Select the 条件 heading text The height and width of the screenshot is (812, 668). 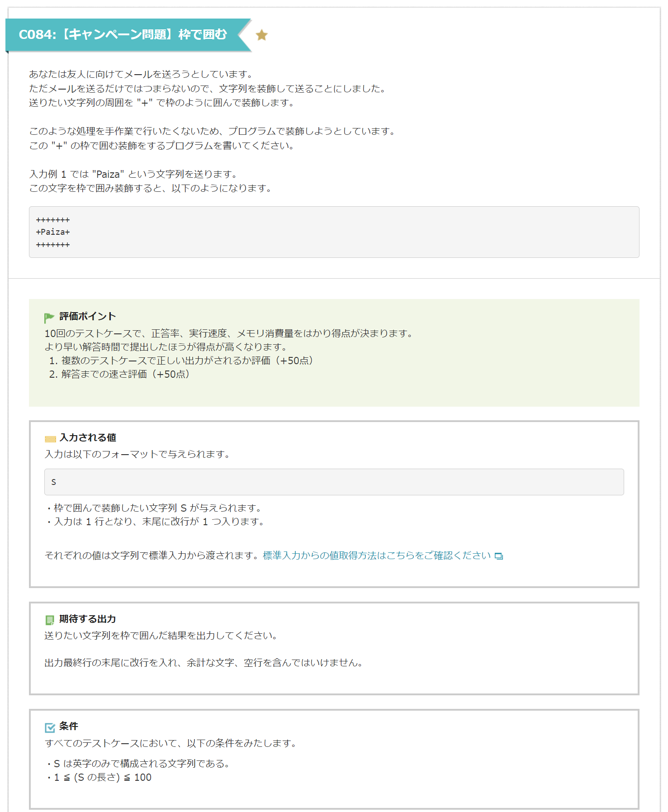click(69, 726)
